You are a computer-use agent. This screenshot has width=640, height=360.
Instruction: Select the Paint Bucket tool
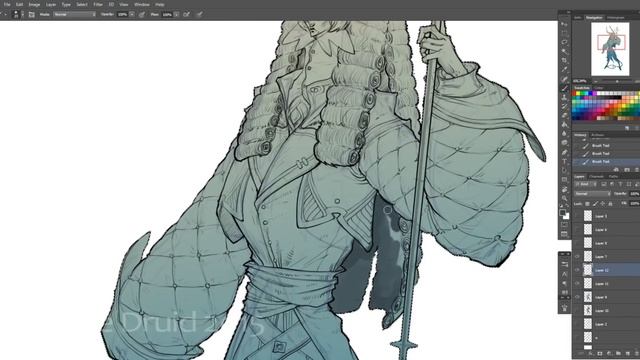(x=564, y=124)
